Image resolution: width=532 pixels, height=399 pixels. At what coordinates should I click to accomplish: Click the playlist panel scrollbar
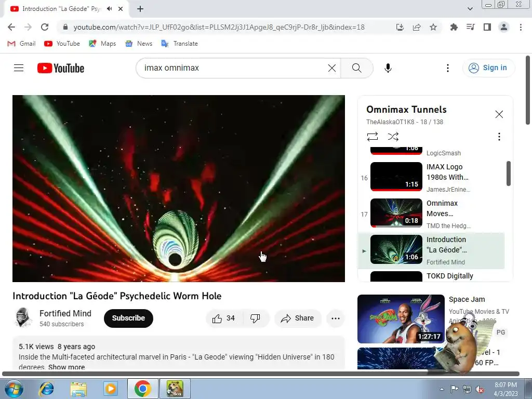pyautogui.click(x=508, y=174)
